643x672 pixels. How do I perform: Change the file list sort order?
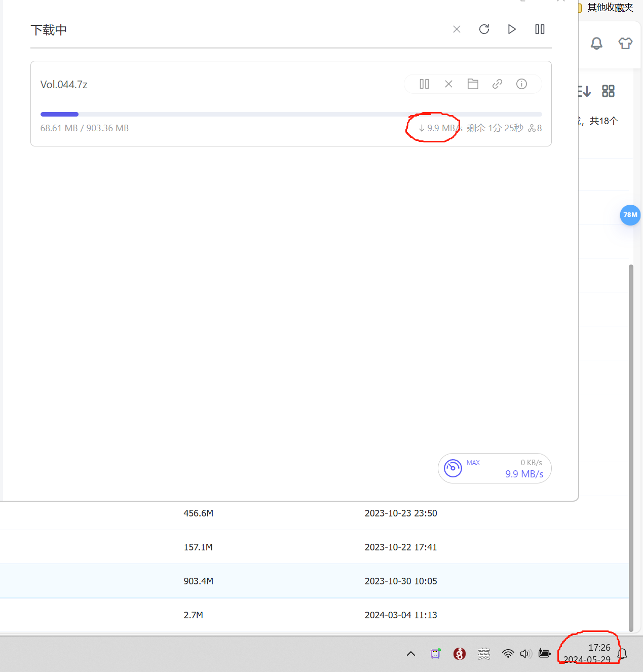584,91
